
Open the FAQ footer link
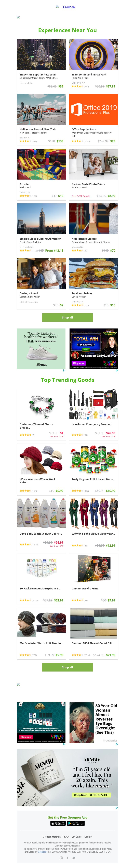66,837
